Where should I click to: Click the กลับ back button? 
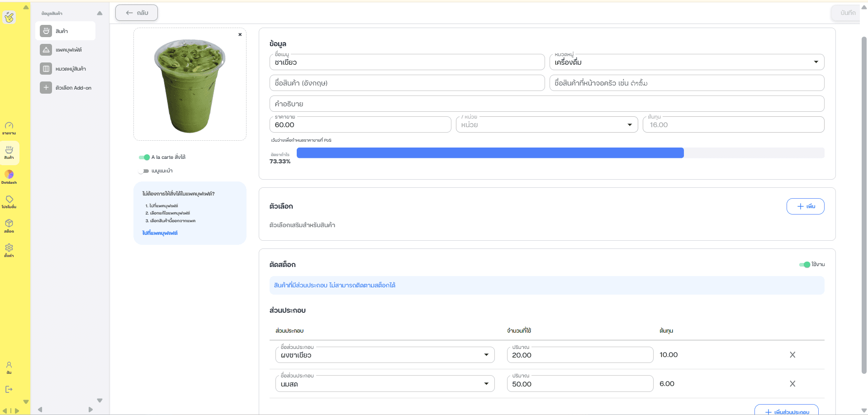pyautogui.click(x=137, y=13)
